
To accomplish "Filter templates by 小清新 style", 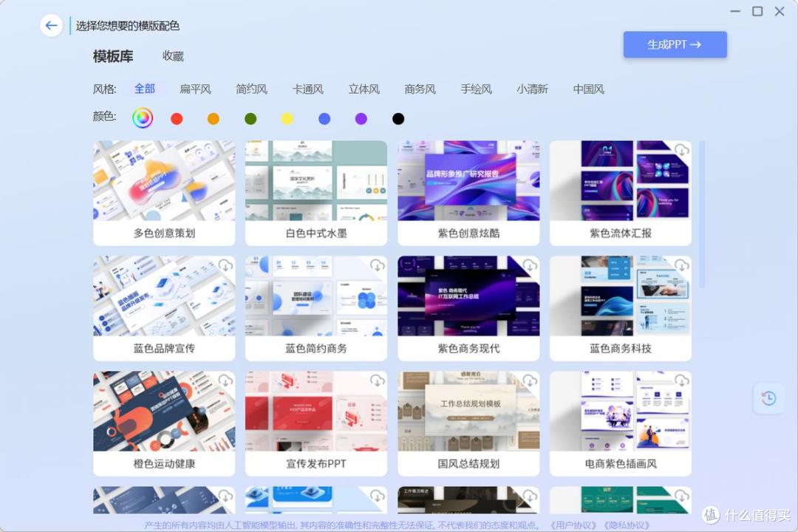I will click(x=532, y=89).
